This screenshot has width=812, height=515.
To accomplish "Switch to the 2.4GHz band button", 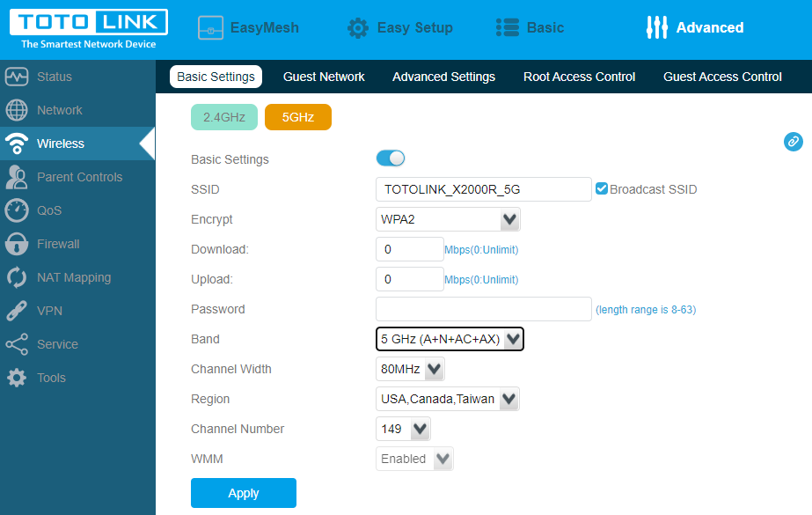I will click(224, 117).
